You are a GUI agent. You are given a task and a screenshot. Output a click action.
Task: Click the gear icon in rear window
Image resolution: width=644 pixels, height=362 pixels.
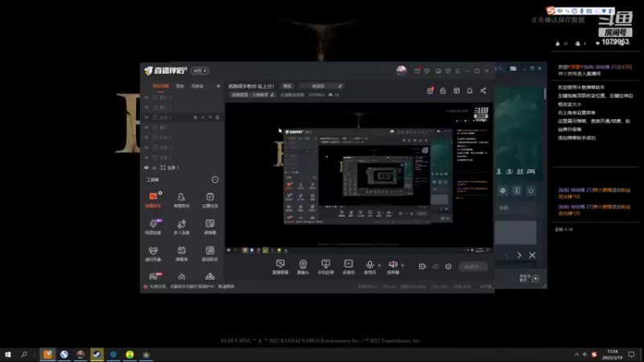(x=502, y=191)
